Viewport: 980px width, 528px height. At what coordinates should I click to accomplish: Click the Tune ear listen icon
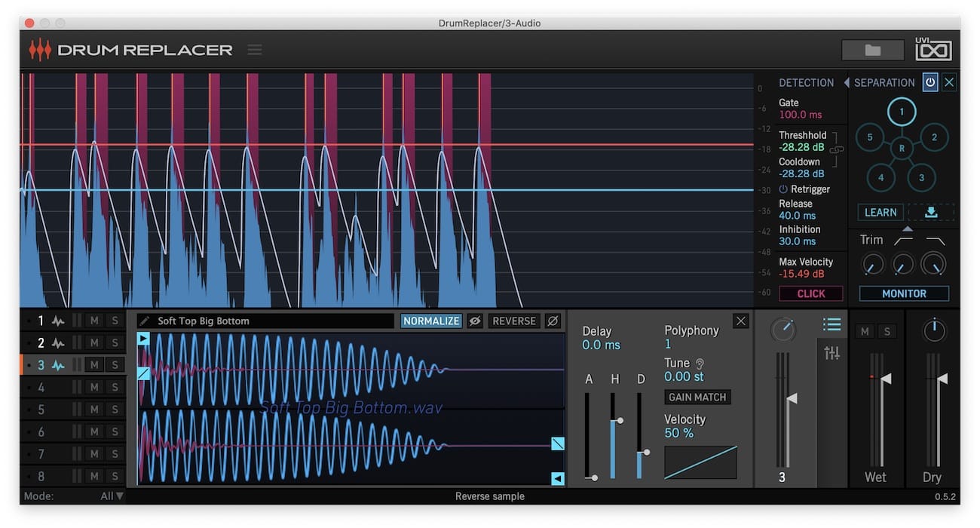click(700, 364)
